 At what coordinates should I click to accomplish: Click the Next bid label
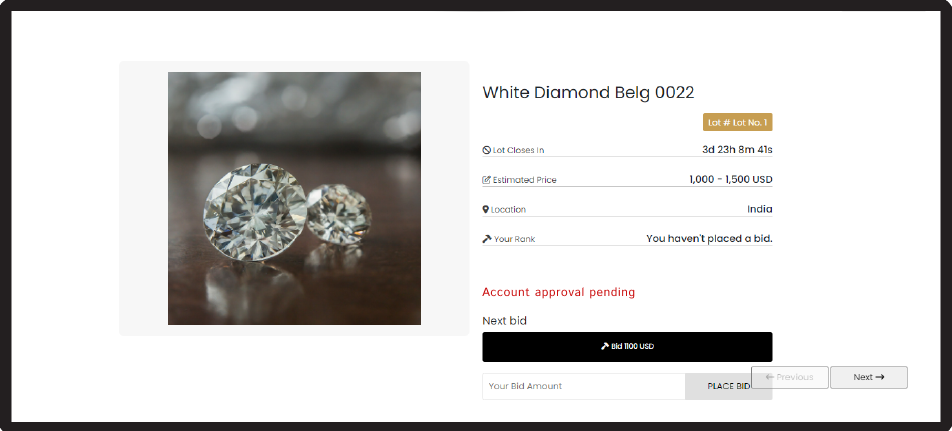click(504, 321)
